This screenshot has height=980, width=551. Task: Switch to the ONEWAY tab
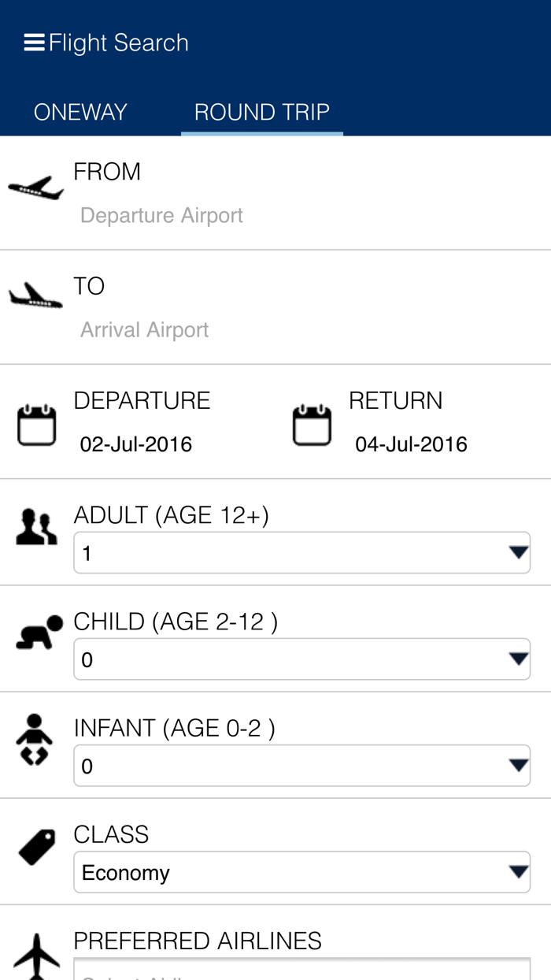click(80, 111)
